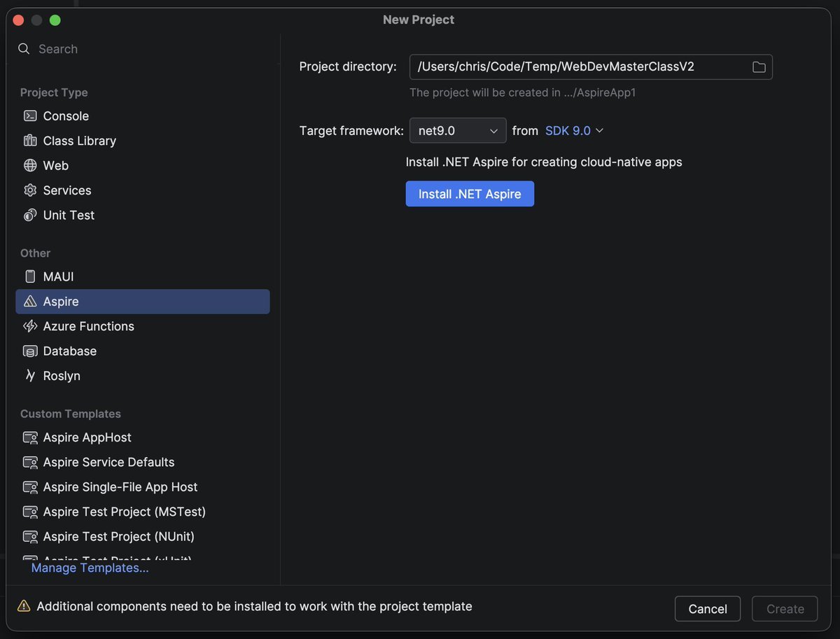
Task: Select the Class Library icon
Action: (30, 141)
